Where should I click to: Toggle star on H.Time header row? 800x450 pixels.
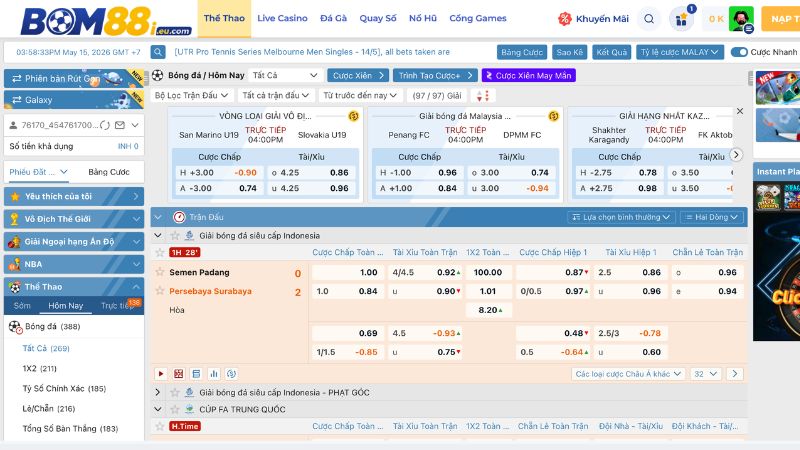(x=160, y=426)
